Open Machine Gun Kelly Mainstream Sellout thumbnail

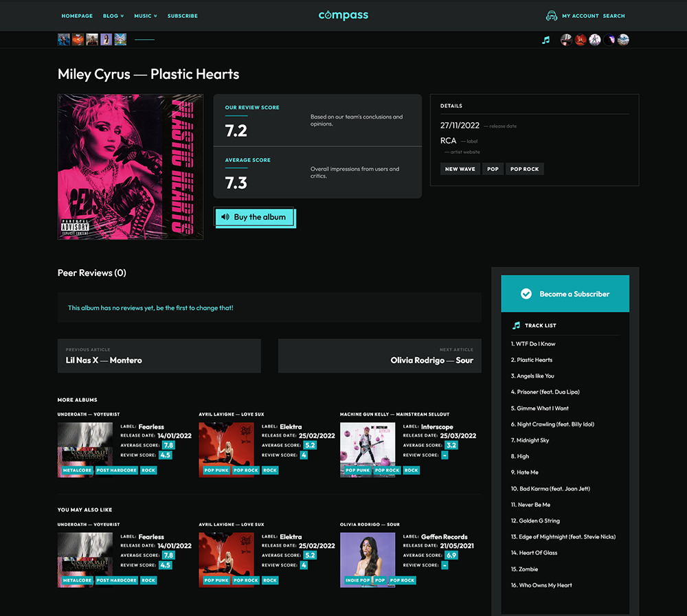(x=368, y=449)
